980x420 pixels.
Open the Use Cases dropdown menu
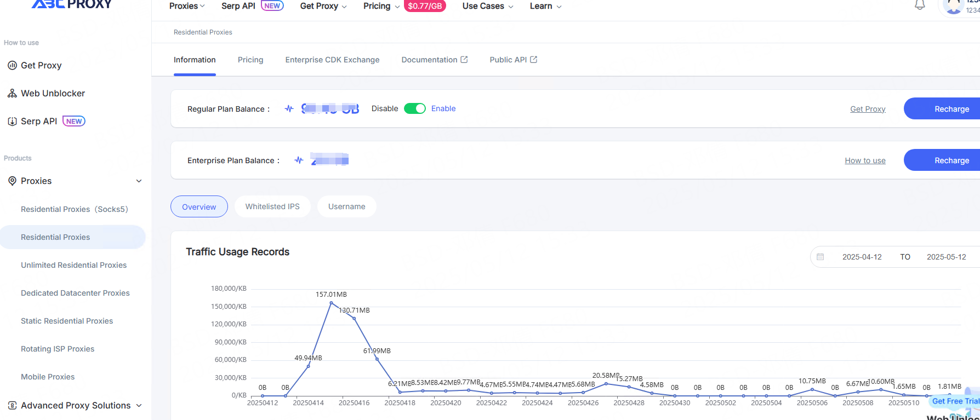coord(488,6)
